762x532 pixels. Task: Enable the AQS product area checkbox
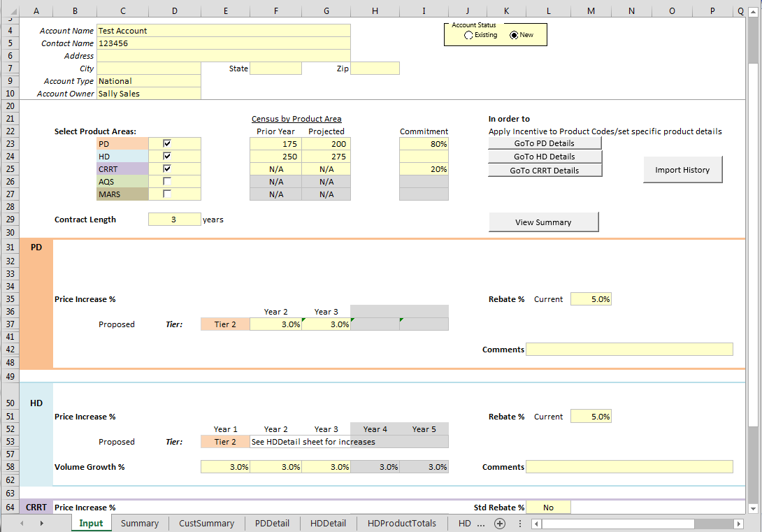[x=167, y=181]
